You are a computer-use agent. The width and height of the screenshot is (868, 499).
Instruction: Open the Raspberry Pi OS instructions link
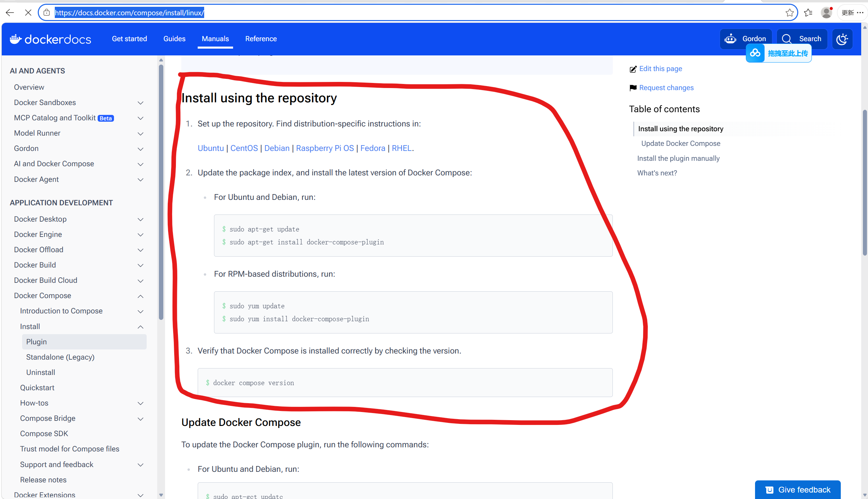coord(325,149)
